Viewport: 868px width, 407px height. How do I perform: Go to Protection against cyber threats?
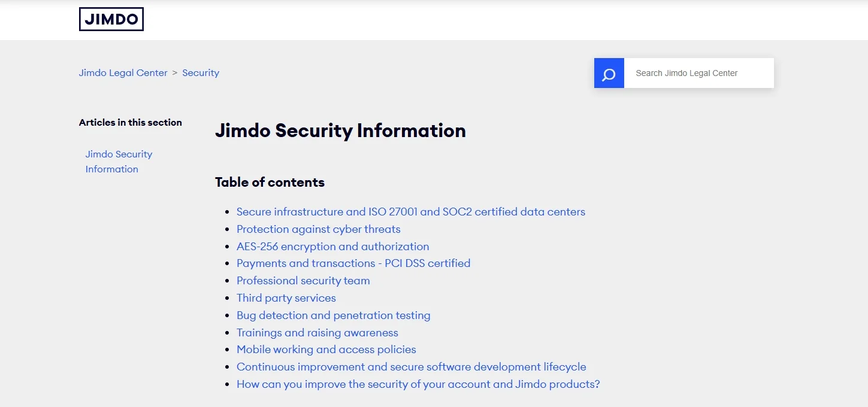[x=319, y=229]
